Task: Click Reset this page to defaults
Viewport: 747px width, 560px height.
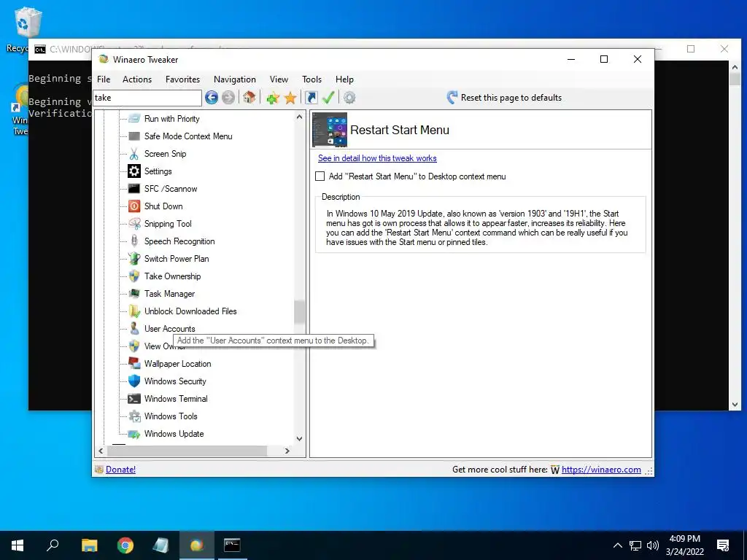Action: (505, 98)
